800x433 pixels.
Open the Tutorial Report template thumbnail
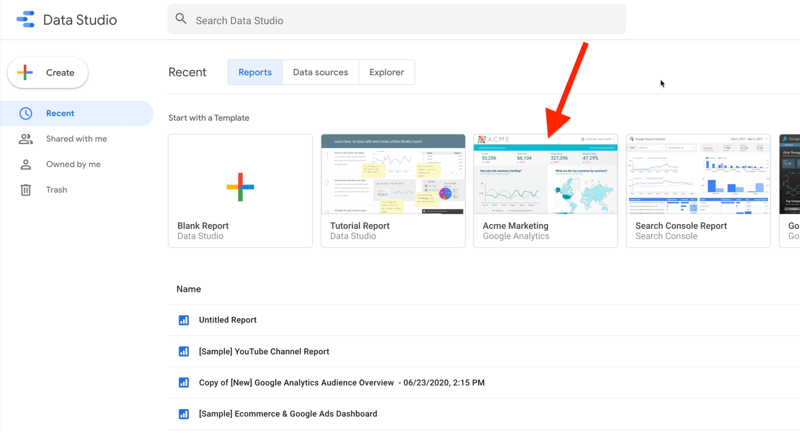click(x=393, y=174)
